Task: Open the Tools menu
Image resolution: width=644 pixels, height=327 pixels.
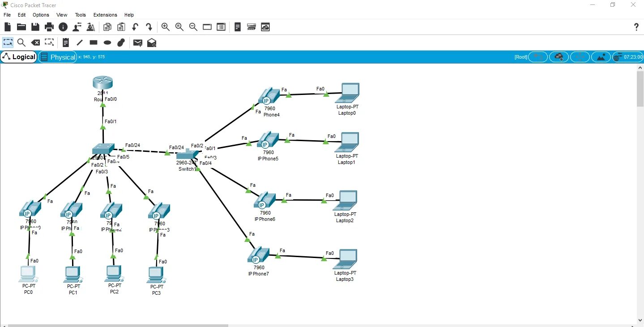Action: (81, 15)
